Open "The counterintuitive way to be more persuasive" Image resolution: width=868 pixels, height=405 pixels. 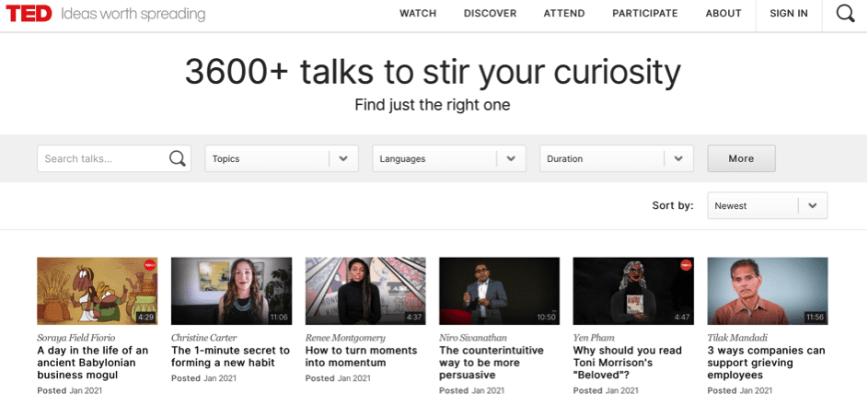[x=492, y=363]
